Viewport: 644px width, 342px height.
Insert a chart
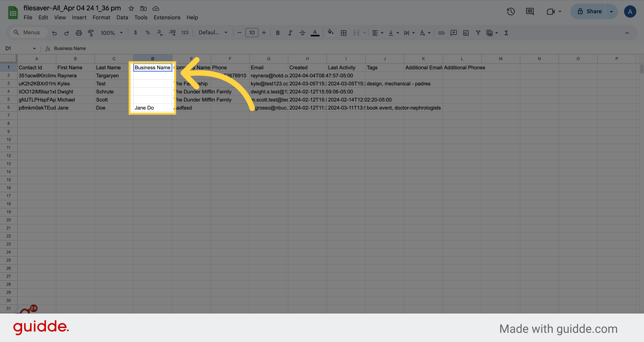click(466, 33)
